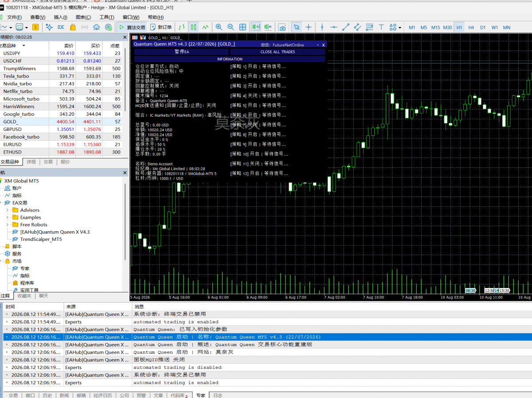532x398 pixels.
Task: Expand the Free Robots folder
Action: point(8,225)
